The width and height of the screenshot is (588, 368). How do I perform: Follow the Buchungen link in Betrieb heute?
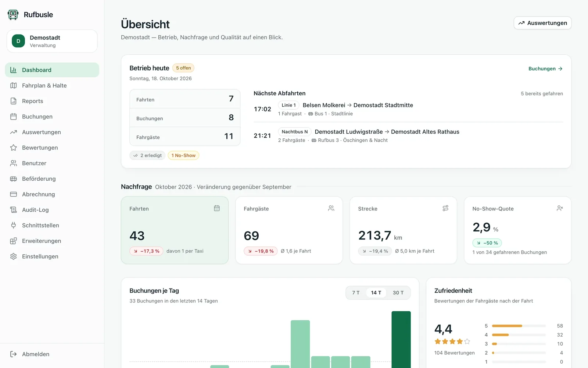pos(545,69)
